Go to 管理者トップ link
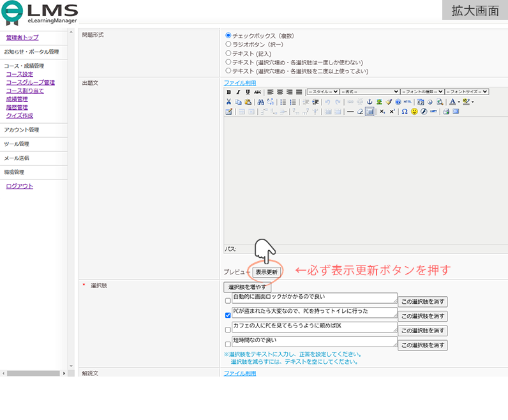The width and height of the screenshot is (508, 420). [x=22, y=38]
